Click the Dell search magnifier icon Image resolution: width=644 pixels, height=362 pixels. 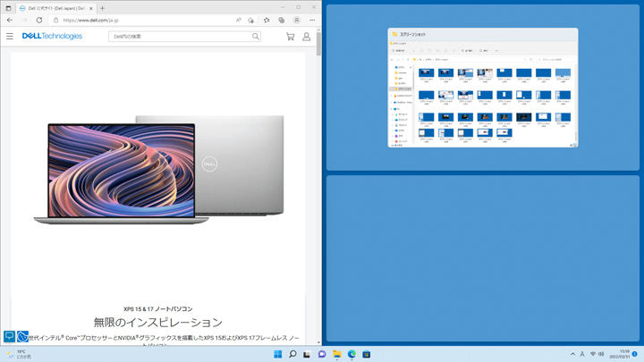[x=256, y=37]
